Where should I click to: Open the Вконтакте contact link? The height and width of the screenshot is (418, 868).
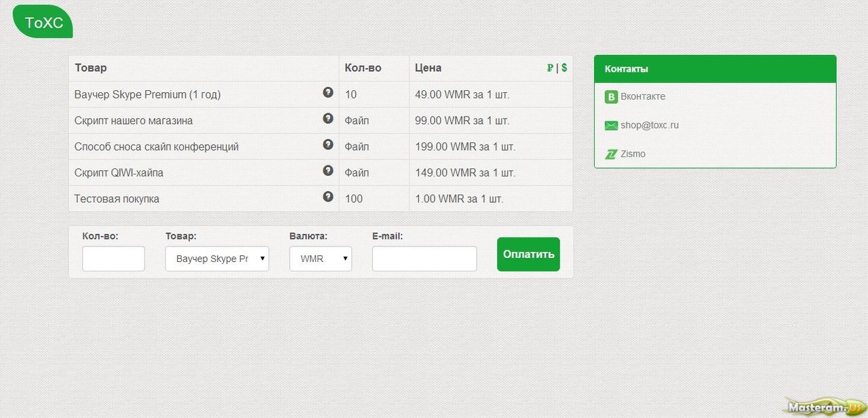[643, 96]
